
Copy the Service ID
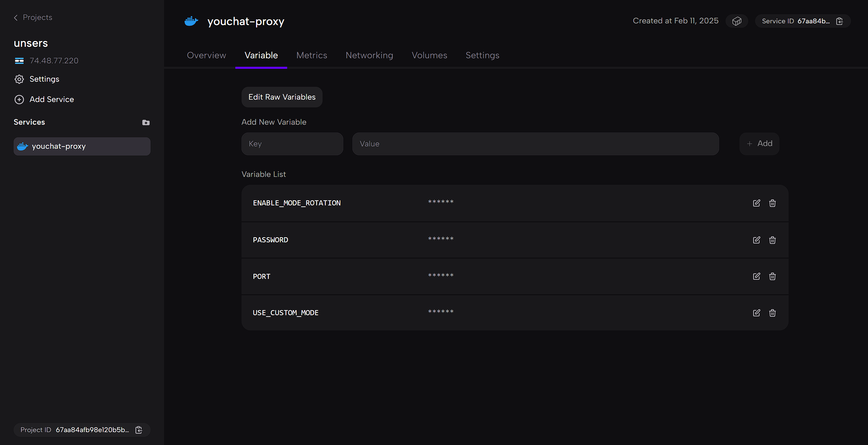840,21
